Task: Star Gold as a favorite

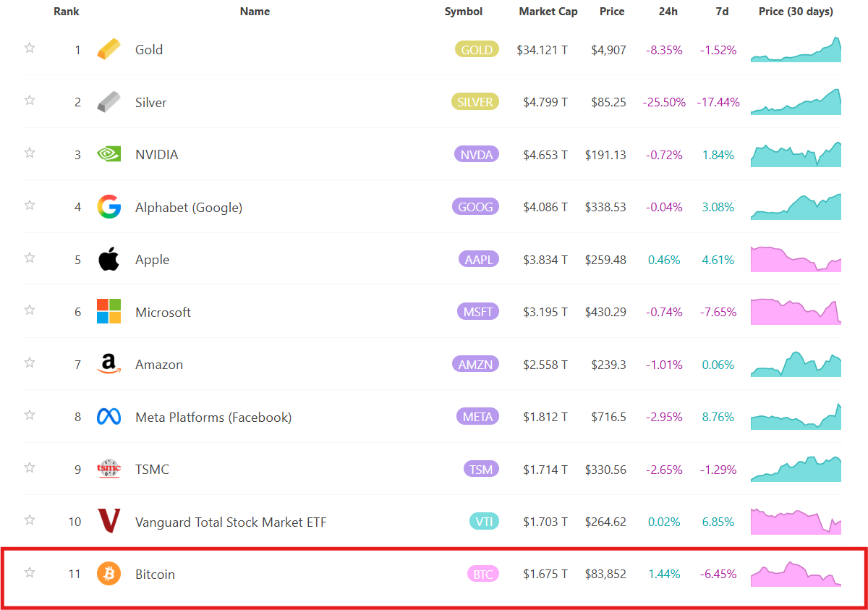Action: pyautogui.click(x=30, y=48)
